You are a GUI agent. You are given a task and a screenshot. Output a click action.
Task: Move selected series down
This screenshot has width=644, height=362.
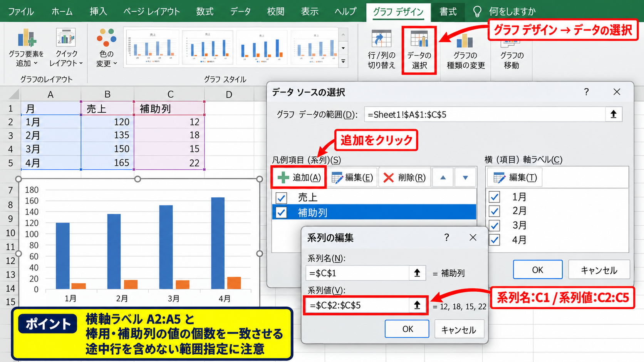tap(465, 177)
